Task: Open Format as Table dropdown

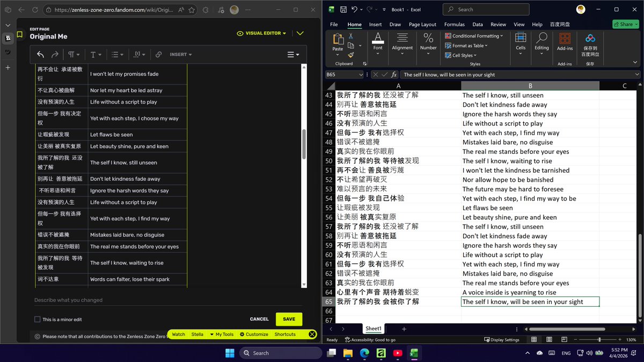Action: point(466,46)
